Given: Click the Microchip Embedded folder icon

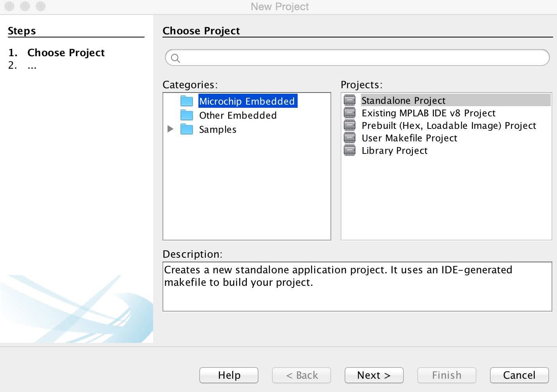Looking at the screenshot, I should [x=187, y=101].
